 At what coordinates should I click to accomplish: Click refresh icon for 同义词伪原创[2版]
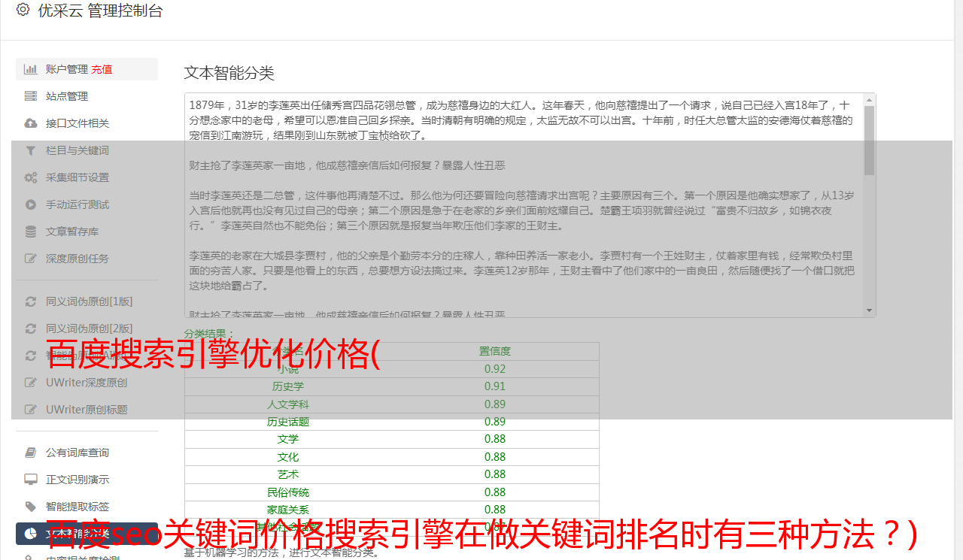31,328
